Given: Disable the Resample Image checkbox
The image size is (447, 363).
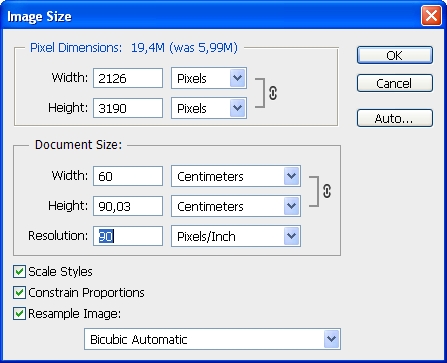Looking at the screenshot, I should coord(19,314).
